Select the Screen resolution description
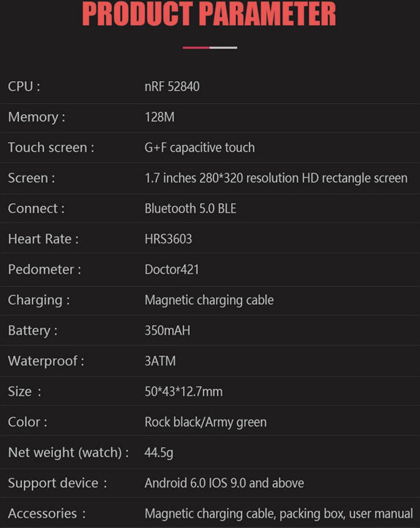The image size is (420, 528). [x=276, y=178]
